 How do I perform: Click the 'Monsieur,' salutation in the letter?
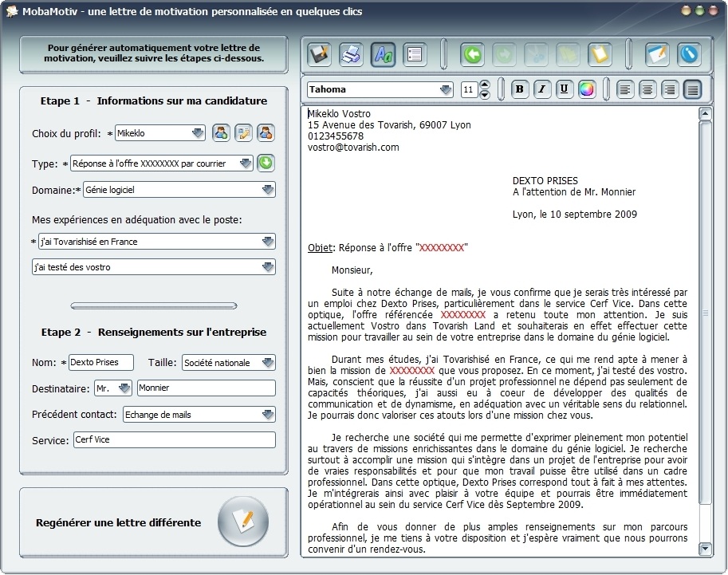coord(352,270)
